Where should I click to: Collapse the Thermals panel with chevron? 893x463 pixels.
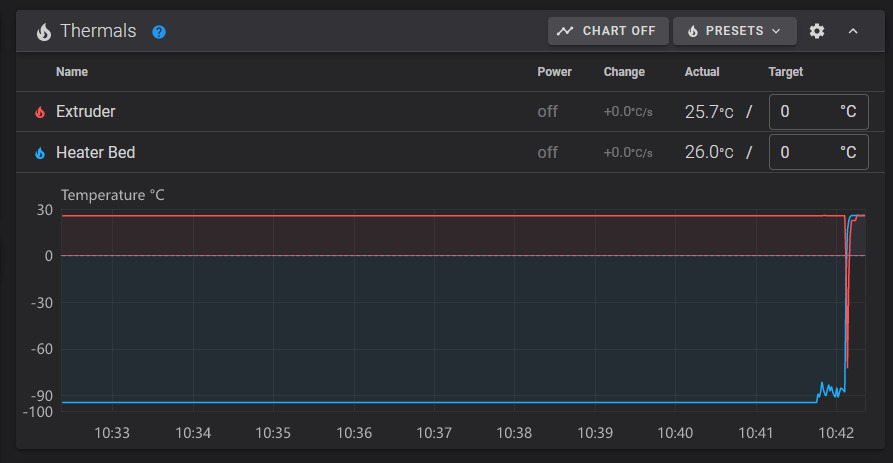pyautogui.click(x=853, y=31)
